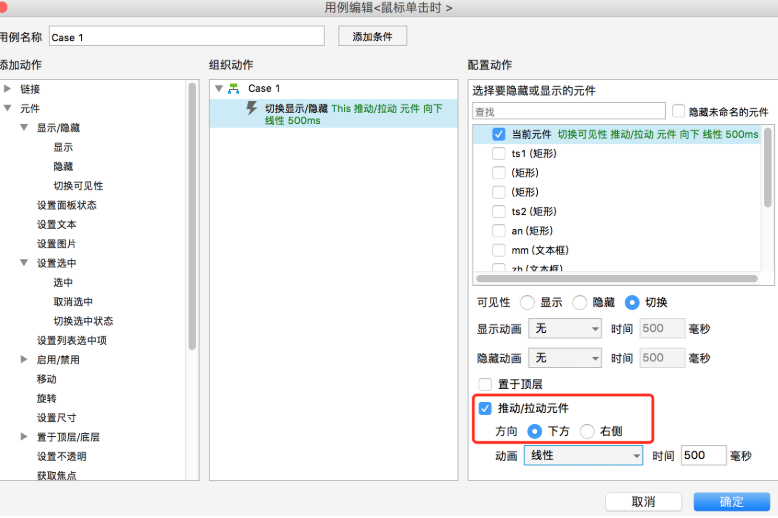Uncheck the 推动/拉动元件 checkbox
This screenshot has width=778, height=518.
485,408
